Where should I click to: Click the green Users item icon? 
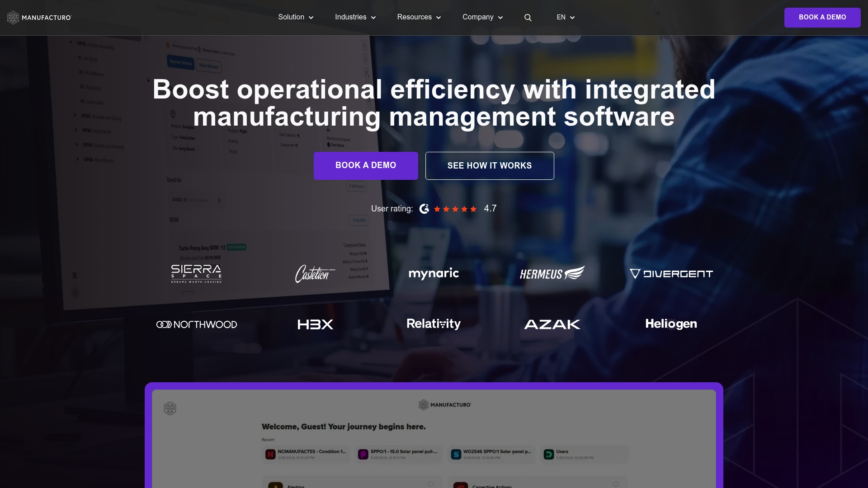549,455
